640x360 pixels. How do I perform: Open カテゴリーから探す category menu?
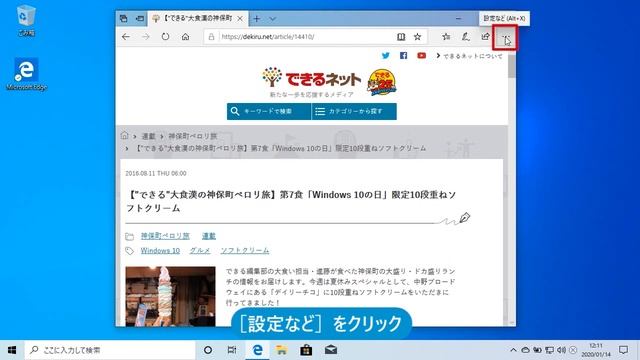click(x=354, y=111)
